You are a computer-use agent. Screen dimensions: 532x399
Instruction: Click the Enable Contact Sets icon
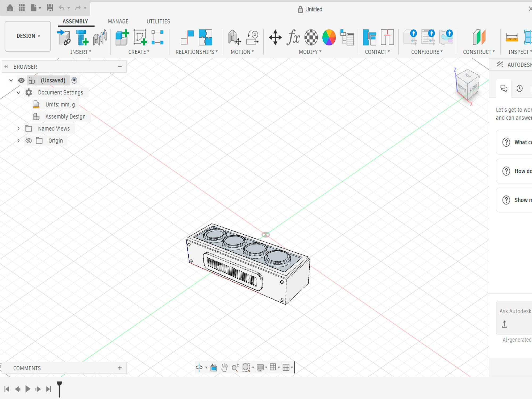tap(369, 37)
